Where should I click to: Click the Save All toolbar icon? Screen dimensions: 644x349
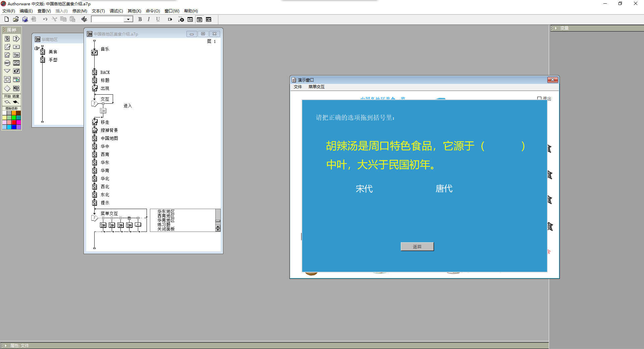click(x=25, y=19)
